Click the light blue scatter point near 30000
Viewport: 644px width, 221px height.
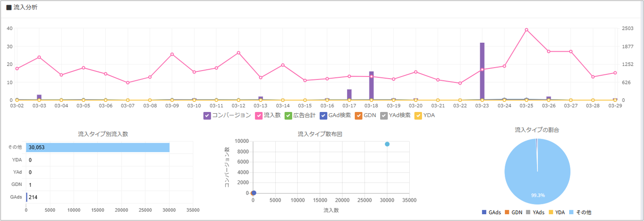click(x=387, y=144)
